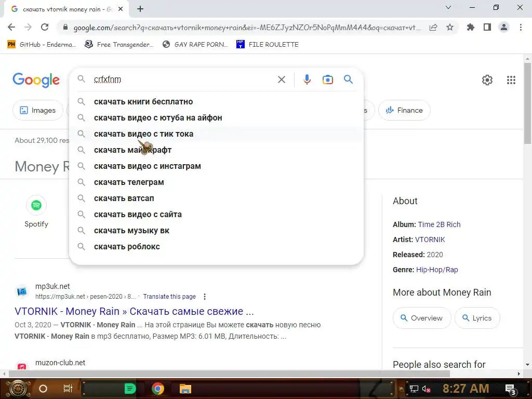This screenshot has width=532, height=399.
Task: Open the green notes app in taskbar
Action: (130, 389)
